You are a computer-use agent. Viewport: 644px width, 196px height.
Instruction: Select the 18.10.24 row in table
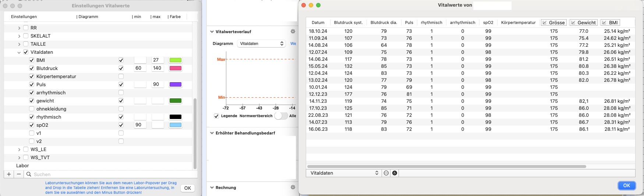(x=471, y=31)
